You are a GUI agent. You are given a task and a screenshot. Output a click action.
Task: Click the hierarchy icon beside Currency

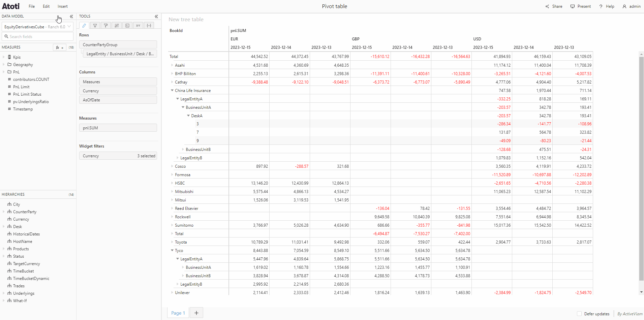pos(9,219)
